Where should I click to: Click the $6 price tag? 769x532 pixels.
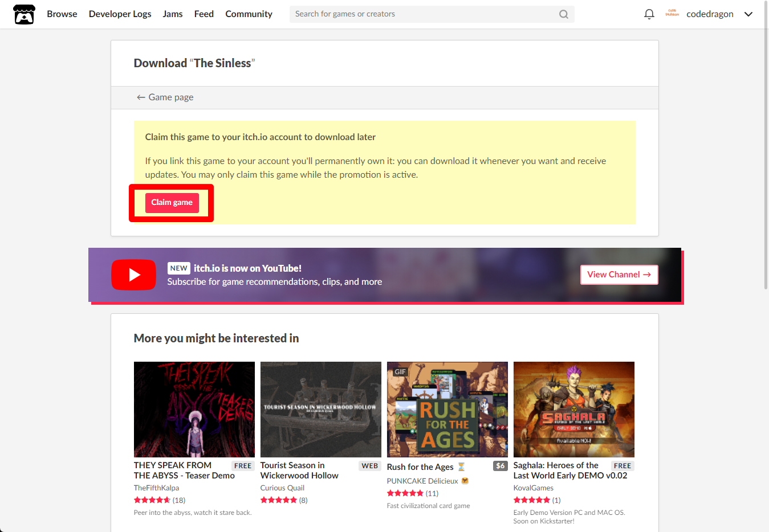501,466
